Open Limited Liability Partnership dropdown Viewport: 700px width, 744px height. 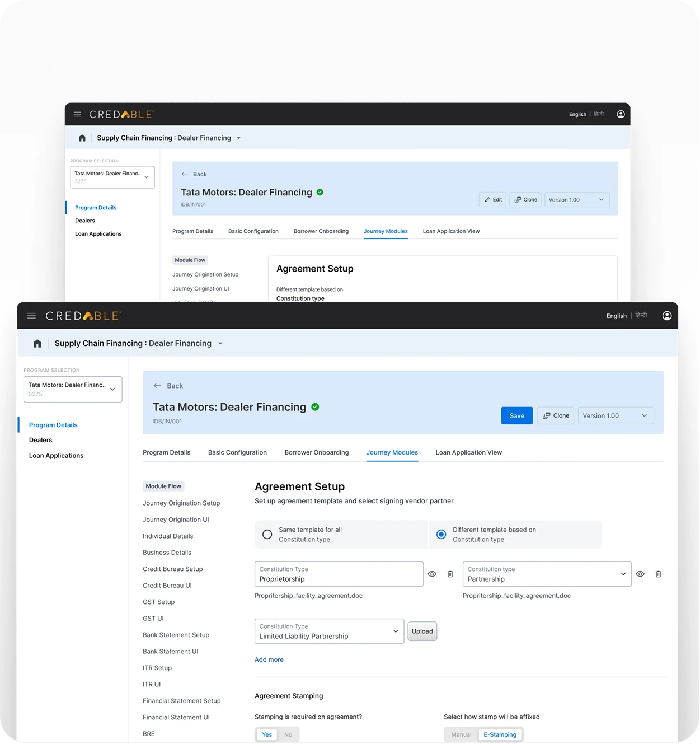pyautogui.click(x=329, y=631)
